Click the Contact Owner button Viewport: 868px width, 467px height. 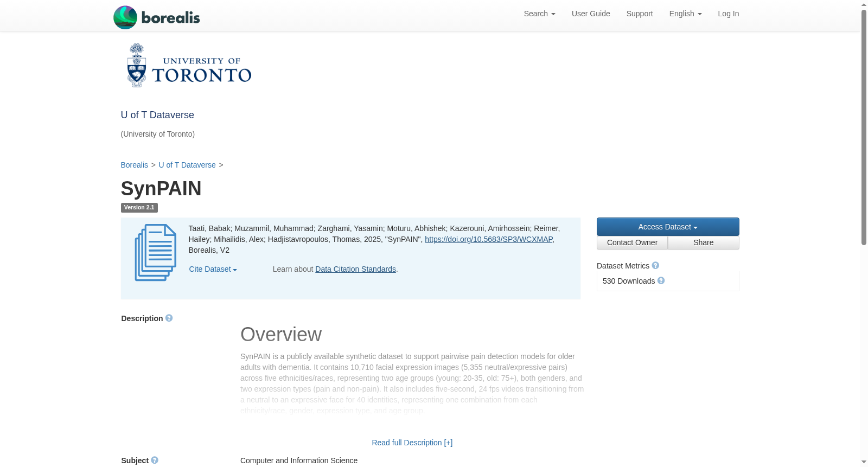tap(632, 243)
